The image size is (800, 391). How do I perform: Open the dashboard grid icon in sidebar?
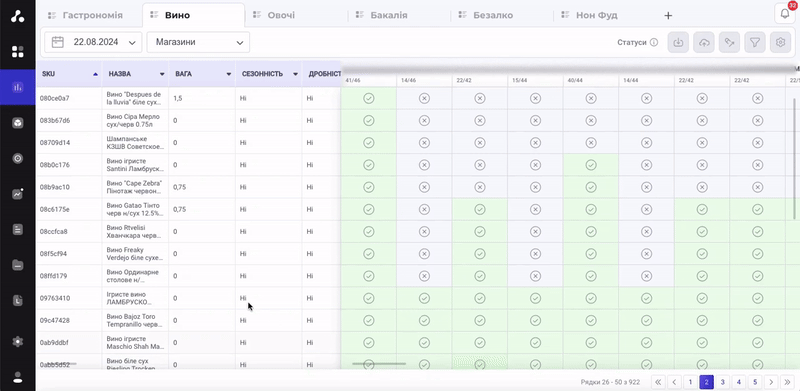pos(18,52)
